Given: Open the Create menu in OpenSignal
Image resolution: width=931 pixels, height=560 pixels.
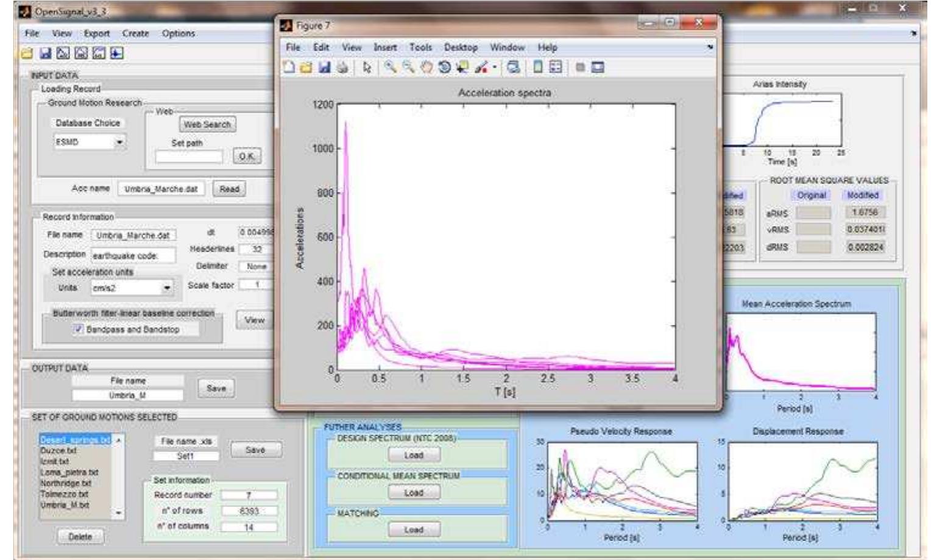Looking at the screenshot, I should point(135,34).
